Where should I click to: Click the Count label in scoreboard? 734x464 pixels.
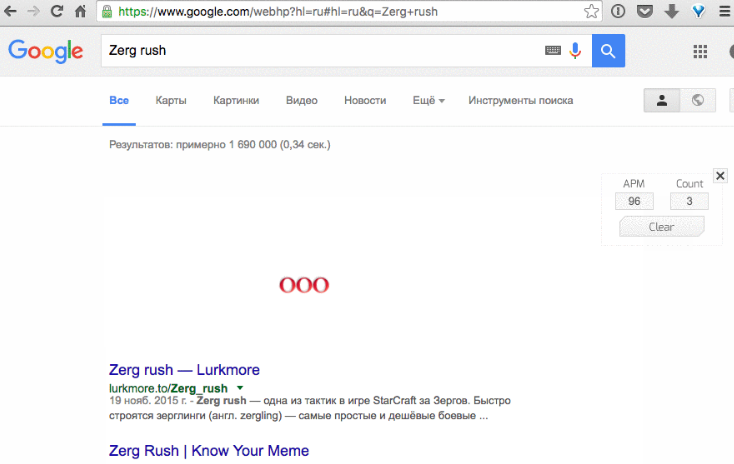(x=689, y=184)
